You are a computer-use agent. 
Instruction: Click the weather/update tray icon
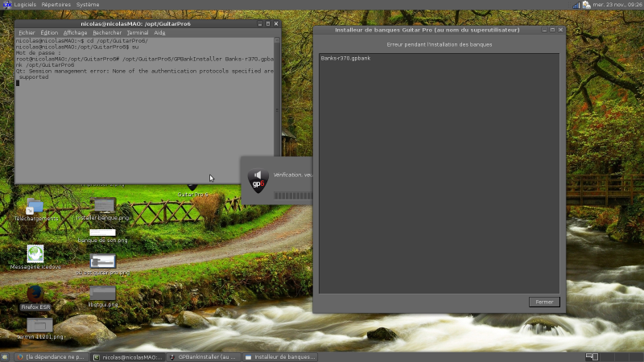point(587,5)
